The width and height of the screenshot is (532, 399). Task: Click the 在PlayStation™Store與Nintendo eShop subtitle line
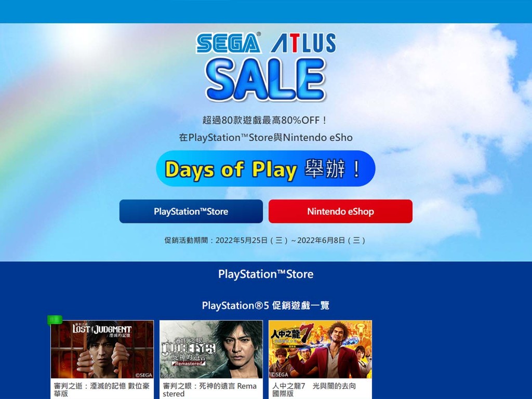(265, 138)
